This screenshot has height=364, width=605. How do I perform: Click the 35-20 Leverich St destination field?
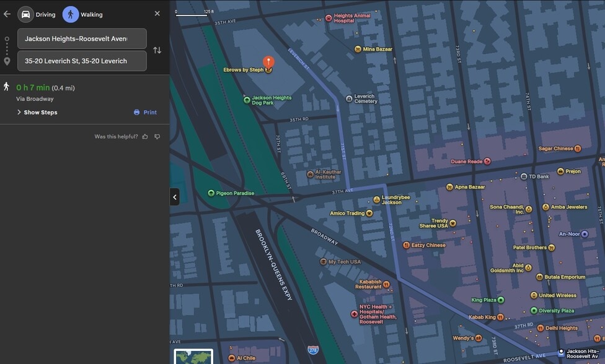81,61
